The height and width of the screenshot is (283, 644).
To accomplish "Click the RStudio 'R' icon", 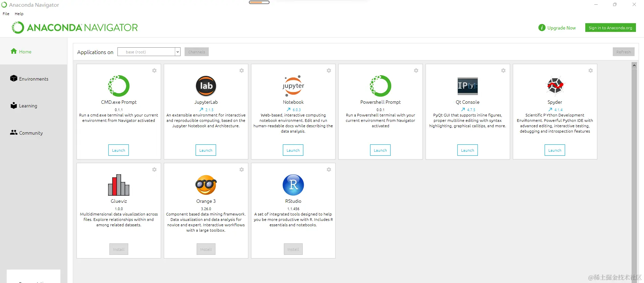I will (293, 185).
